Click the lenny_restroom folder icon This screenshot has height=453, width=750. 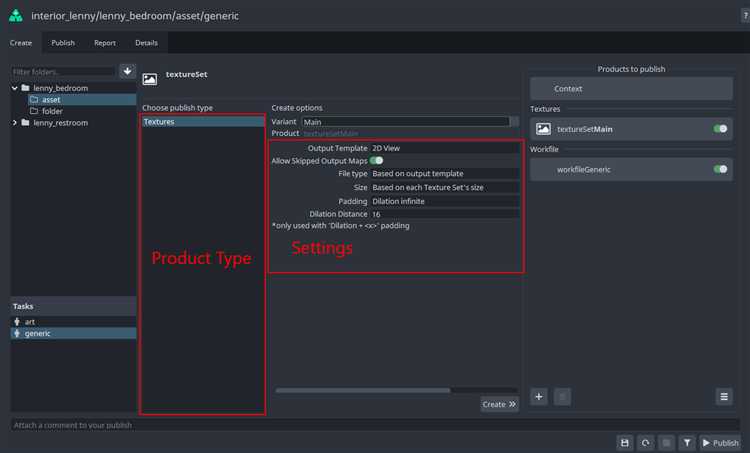[25, 123]
